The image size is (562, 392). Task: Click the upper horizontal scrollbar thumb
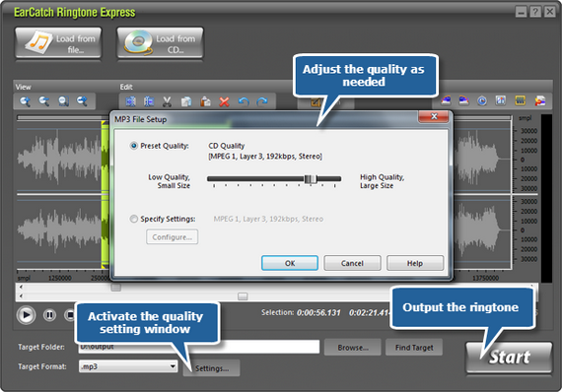tap(115, 288)
